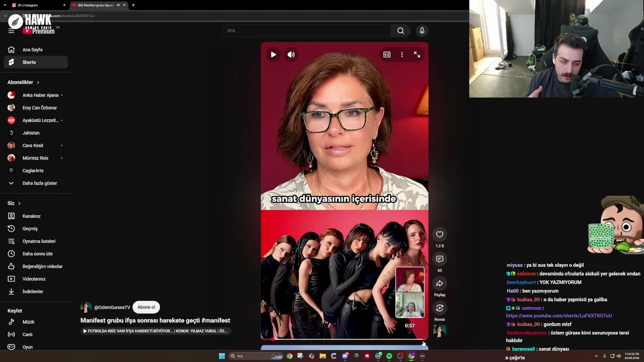The height and width of the screenshot is (362, 644).
Task: Click the red video progress bar
Action: coord(345,339)
